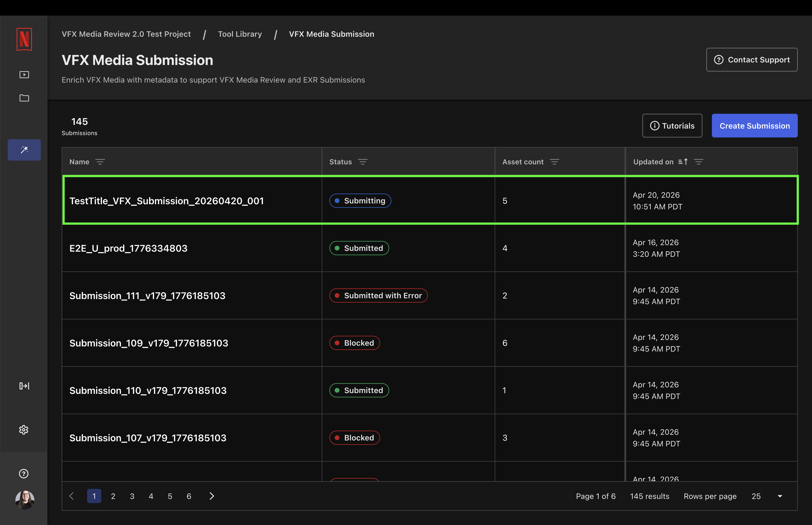The width and height of the screenshot is (812, 525).
Task: Select page 1 in pagination
Action: 94,496
